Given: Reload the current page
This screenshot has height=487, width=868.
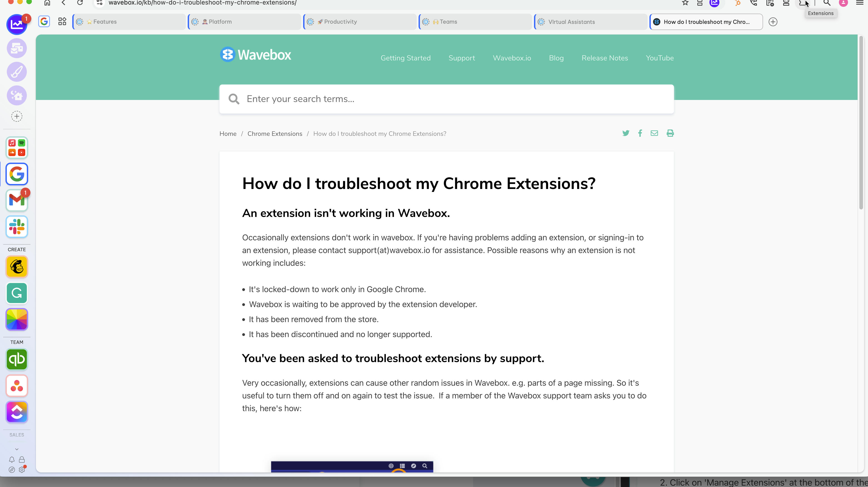Looking at the screenshot, I should (80, 3).
